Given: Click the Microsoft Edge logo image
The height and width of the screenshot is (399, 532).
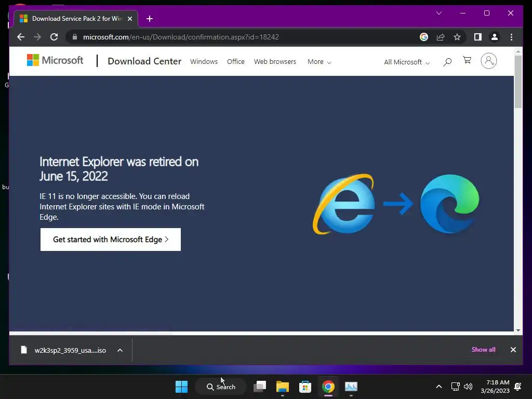Looking at the screenshot, I should (449, 204).
